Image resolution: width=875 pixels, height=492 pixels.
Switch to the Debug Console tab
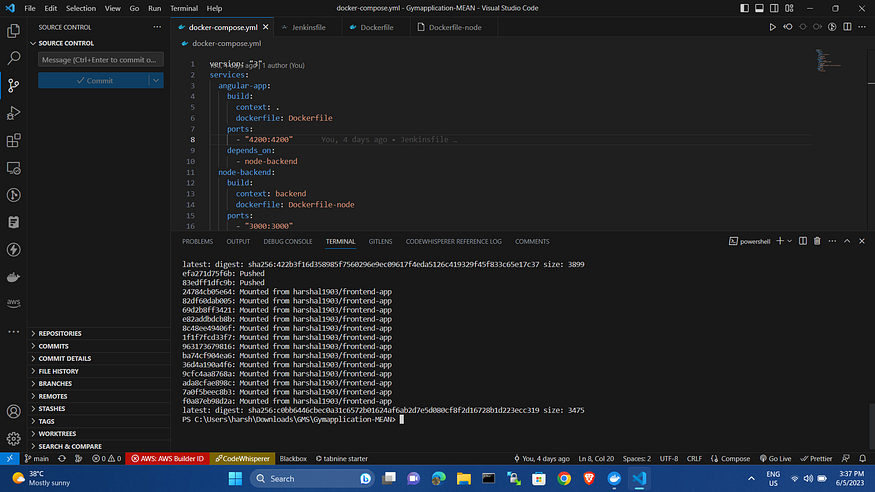coord(287,241)
